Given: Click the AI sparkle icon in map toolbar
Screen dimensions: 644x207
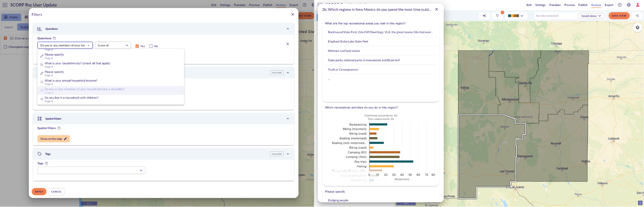Looking at the screenshot, I should pos(484,16).
